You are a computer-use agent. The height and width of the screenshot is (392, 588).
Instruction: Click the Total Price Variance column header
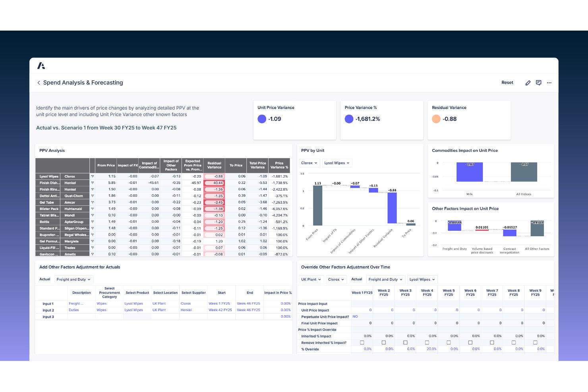257,165
